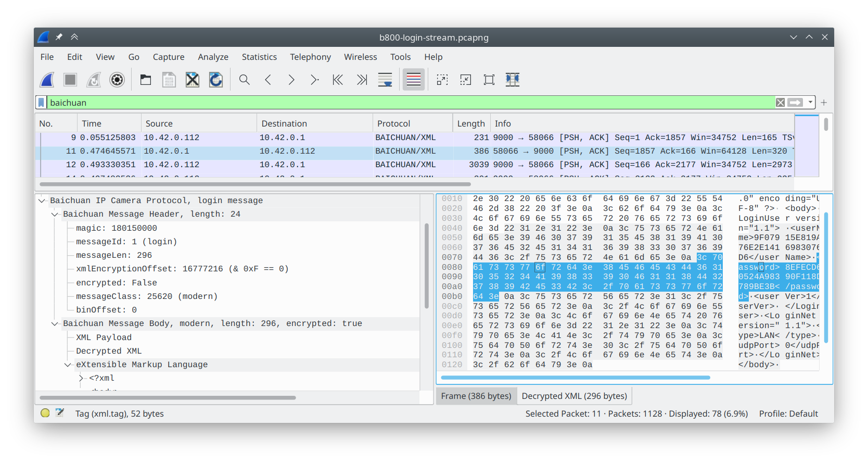Go to previous packet arrow

(x=268, y=80)
